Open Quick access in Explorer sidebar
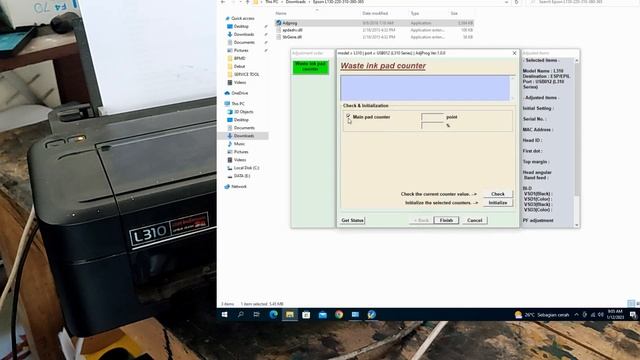640x360 pixels. (242, 18)
